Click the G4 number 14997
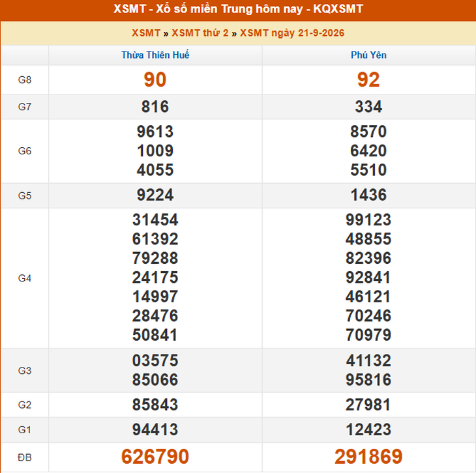Viewport: 476px width, 473px height. pyautogui.click(x=155, y=296)
